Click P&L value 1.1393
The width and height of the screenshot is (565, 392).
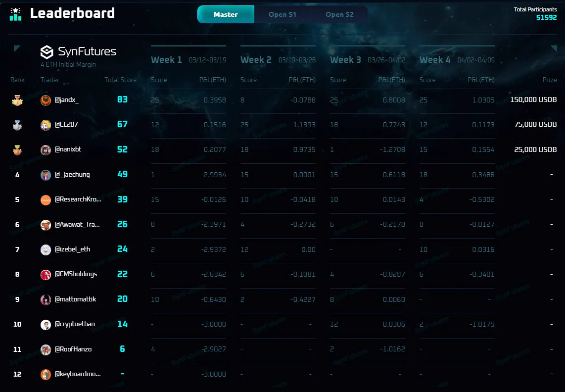(304, 125)
